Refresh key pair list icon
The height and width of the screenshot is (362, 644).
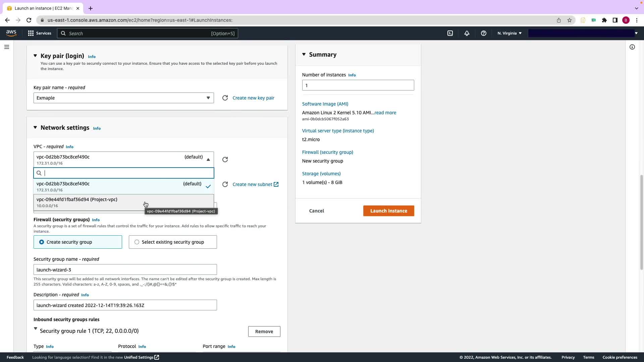[x=225, y=98]
